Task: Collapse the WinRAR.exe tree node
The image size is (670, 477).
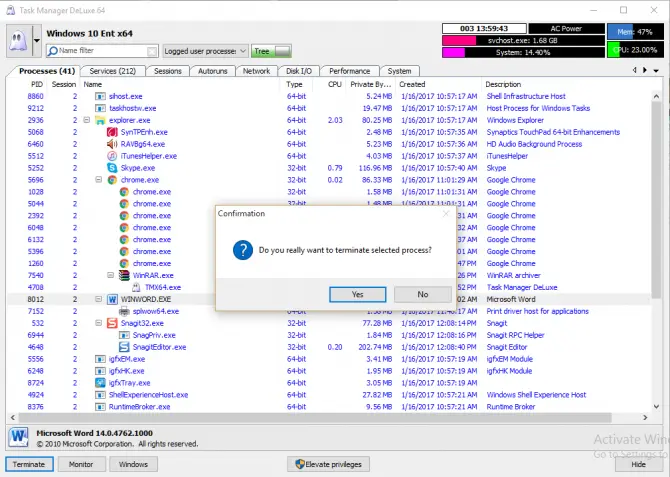Action: tap(111, 275)
